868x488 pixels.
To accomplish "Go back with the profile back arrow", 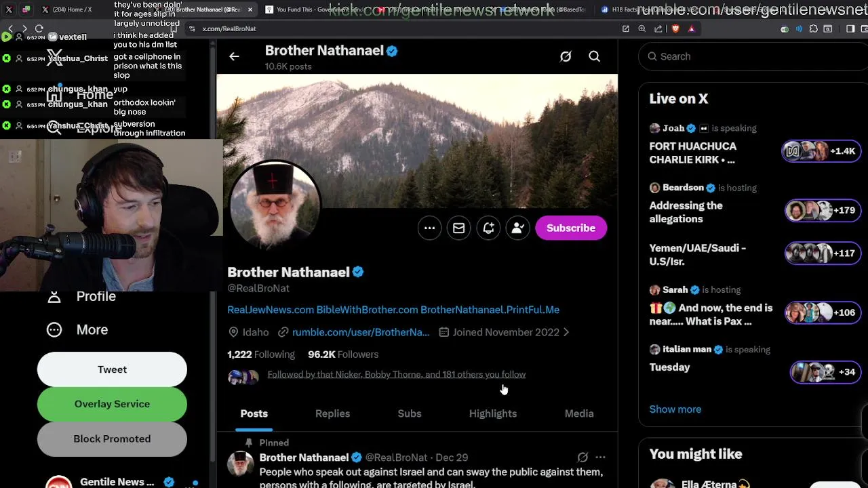I will coord(234,57).
